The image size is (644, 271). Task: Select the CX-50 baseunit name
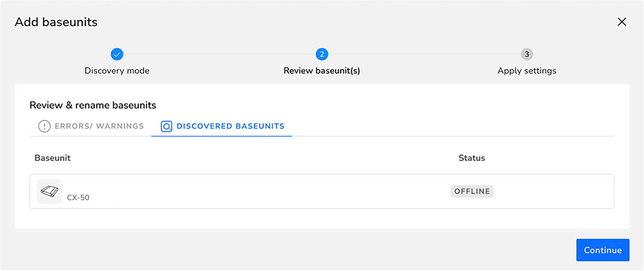point(78,198)
